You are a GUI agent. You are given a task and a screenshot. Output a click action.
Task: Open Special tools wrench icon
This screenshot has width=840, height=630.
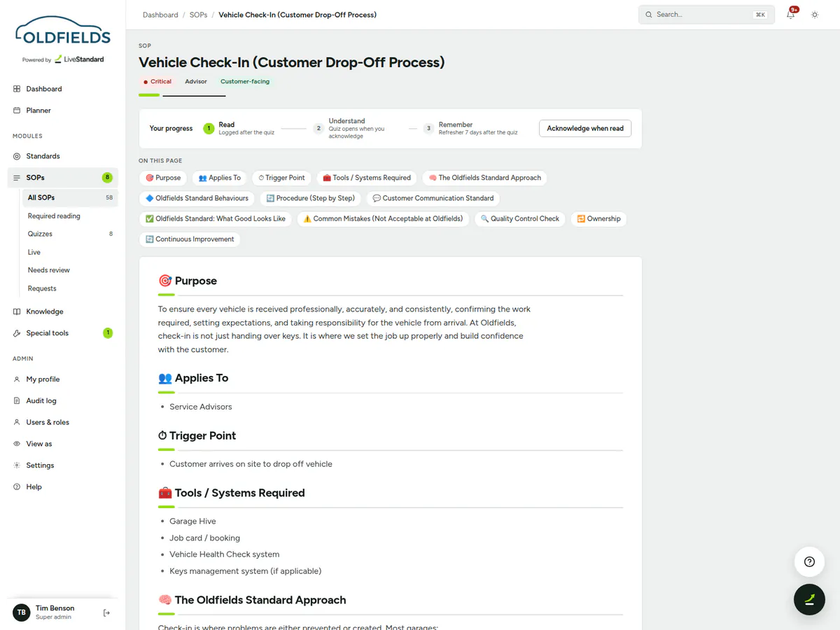click(x=17, y=333)
